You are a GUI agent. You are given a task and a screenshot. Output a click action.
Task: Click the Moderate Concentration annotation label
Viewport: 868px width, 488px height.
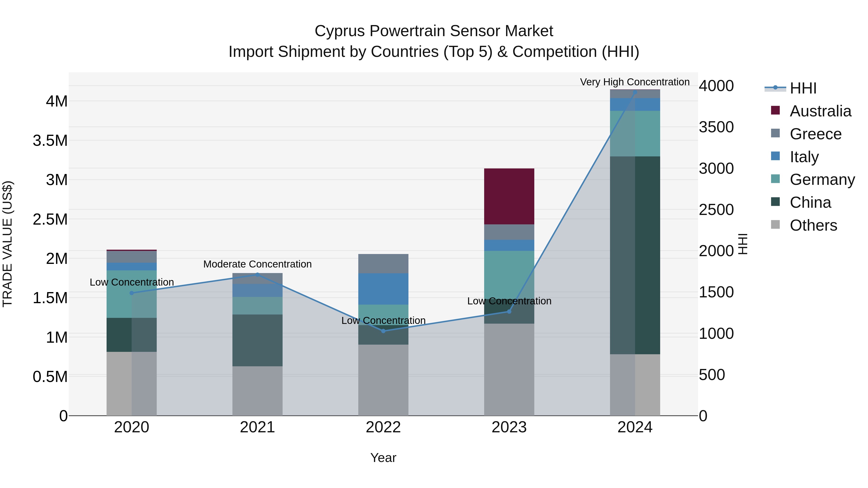[258, 264]
